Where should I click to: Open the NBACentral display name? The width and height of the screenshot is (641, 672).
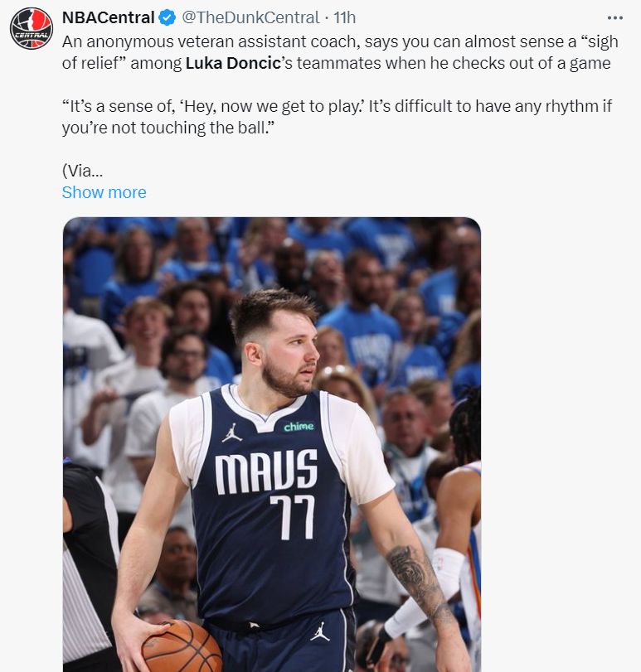108,17
